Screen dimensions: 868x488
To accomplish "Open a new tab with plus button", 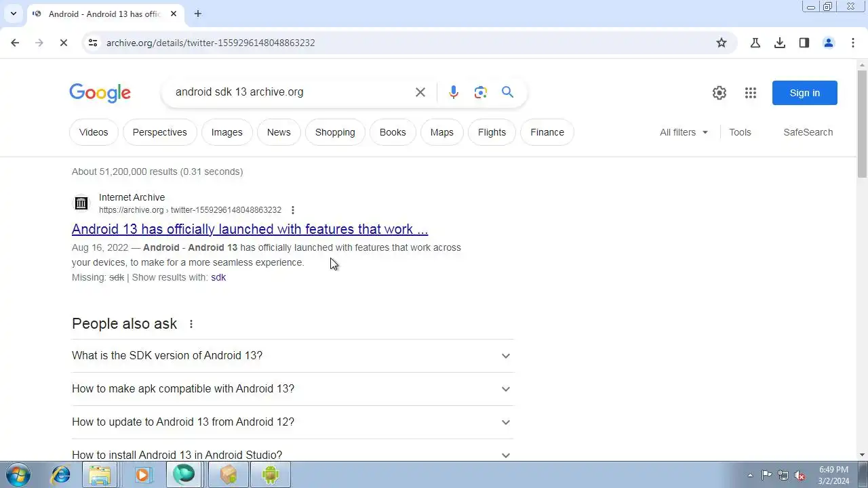I will tap(198, 14).
